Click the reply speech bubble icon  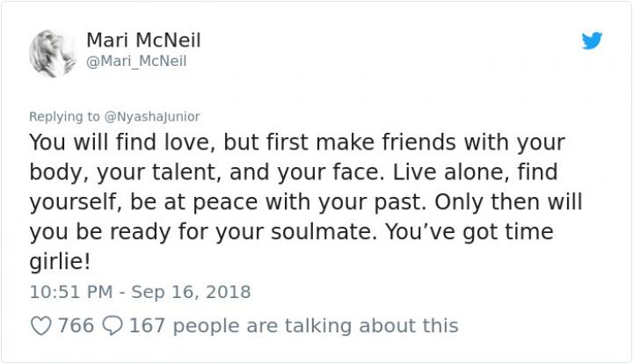pyautogui.click(x=113, y=326)
